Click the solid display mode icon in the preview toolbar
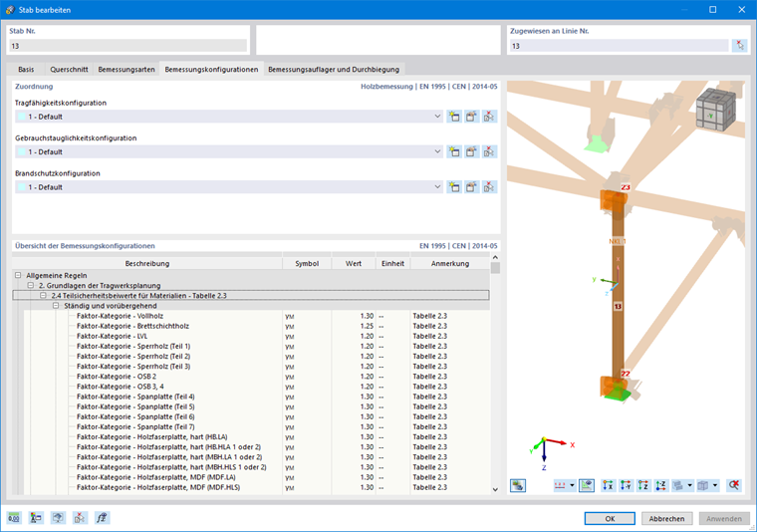 tap(678, 485)
